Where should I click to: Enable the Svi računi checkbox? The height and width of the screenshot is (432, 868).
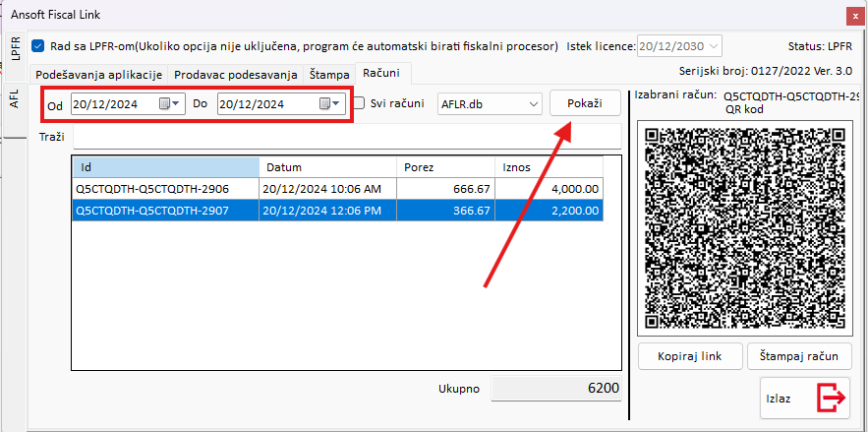pyautogui.click(x=359, y=103)
